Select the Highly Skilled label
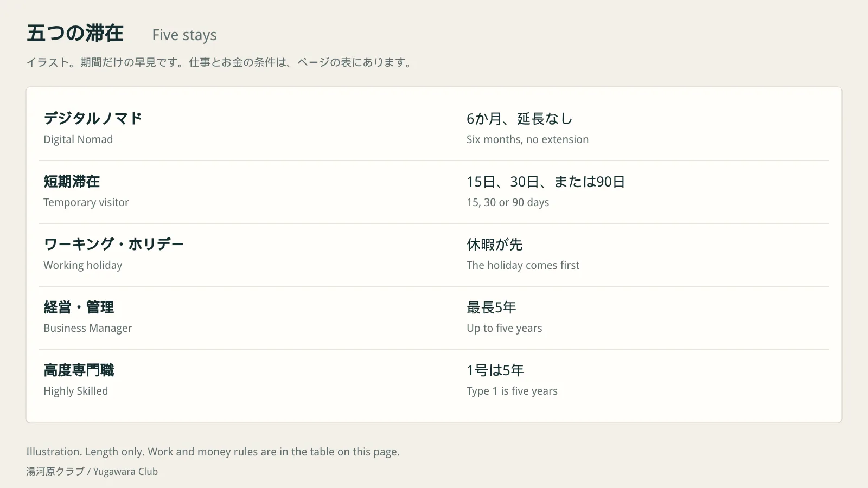 pos(76,391)
